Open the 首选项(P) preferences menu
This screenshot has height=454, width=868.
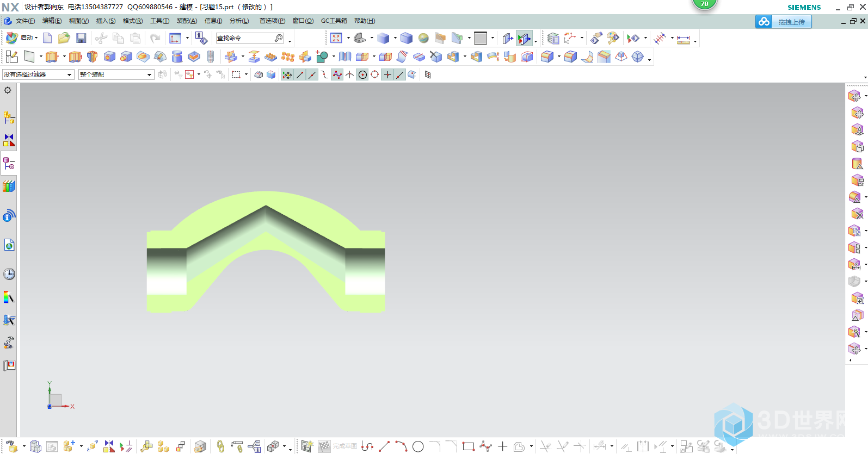tap(272, 21)
